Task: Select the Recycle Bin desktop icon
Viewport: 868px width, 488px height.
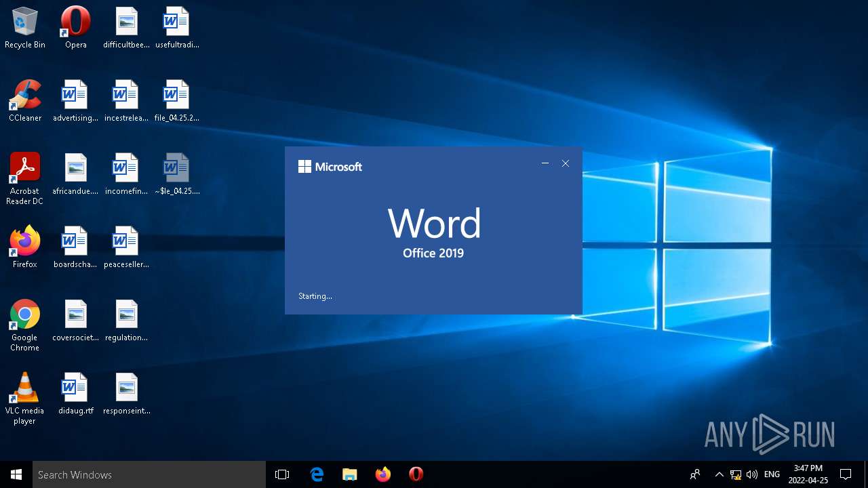Action: point(25,27)
